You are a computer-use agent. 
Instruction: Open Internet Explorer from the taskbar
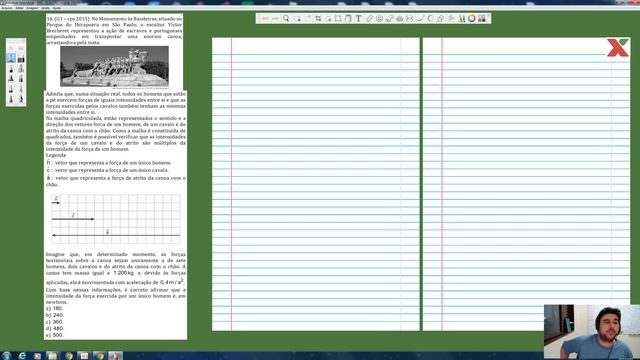(22, 356)
